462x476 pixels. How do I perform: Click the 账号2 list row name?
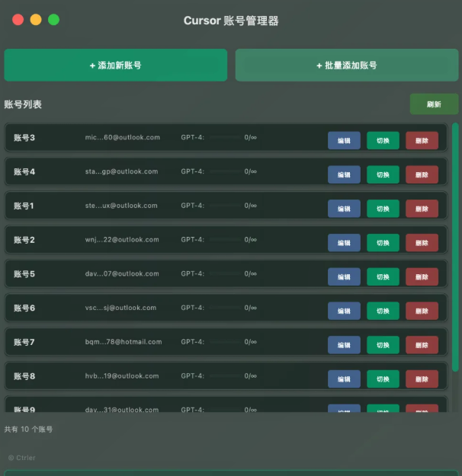(x=24, y=240)
